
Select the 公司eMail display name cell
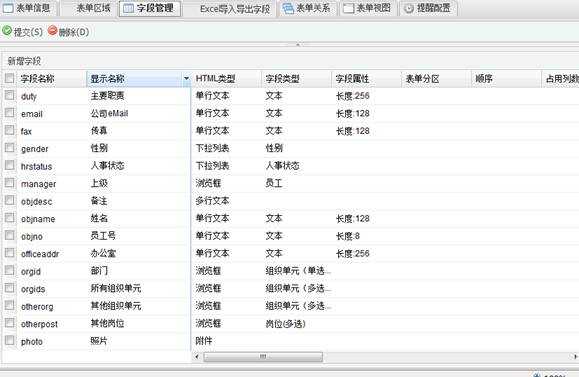click(x=109, y=113)
